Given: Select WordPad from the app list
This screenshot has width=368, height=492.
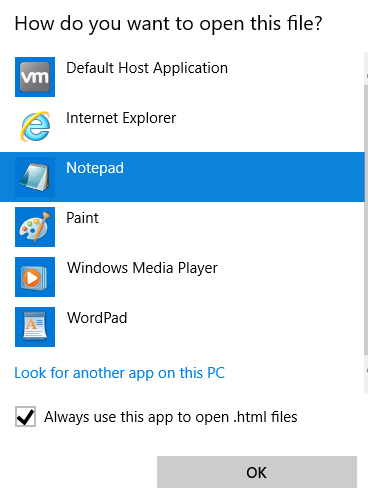Looking at the screenshot, I should pyautogui.click(x=182, y=327).
